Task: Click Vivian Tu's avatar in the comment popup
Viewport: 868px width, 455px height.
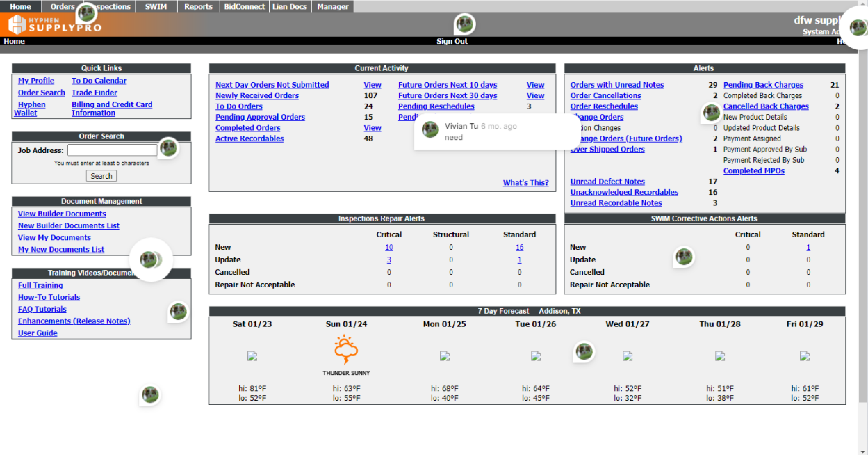Action: [x=430, y=129]
